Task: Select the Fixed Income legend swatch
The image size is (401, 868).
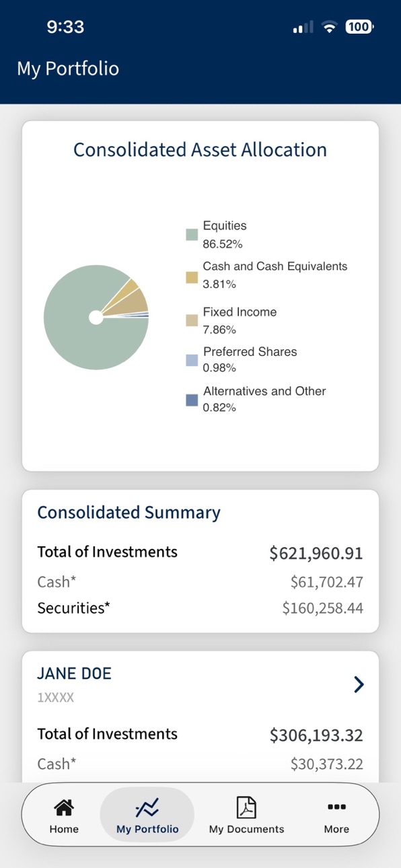Action: (192, 320)
